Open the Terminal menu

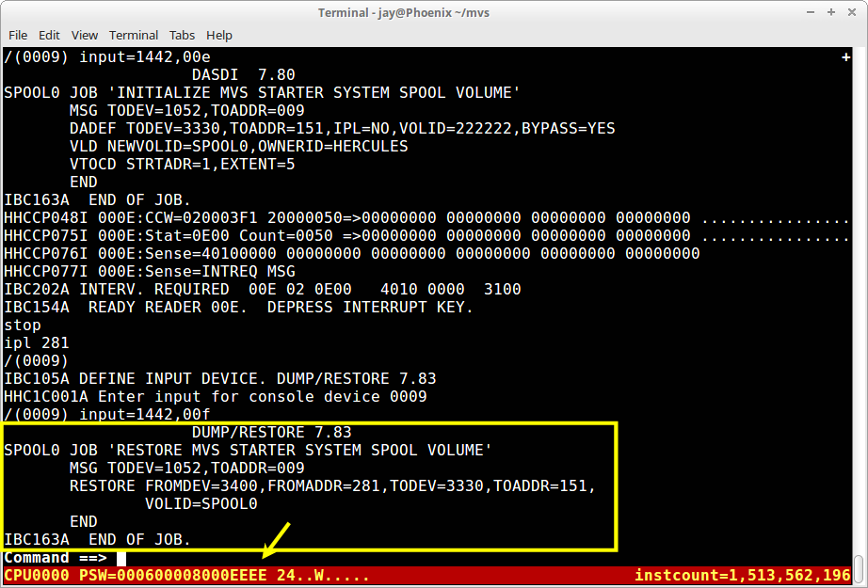coord(134,36)
